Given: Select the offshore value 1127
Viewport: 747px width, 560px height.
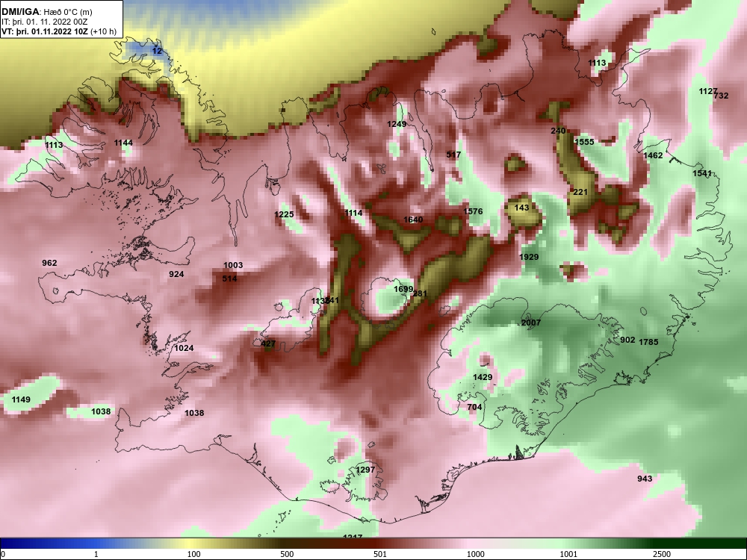Looking at the screenshot, I should 707,91.
